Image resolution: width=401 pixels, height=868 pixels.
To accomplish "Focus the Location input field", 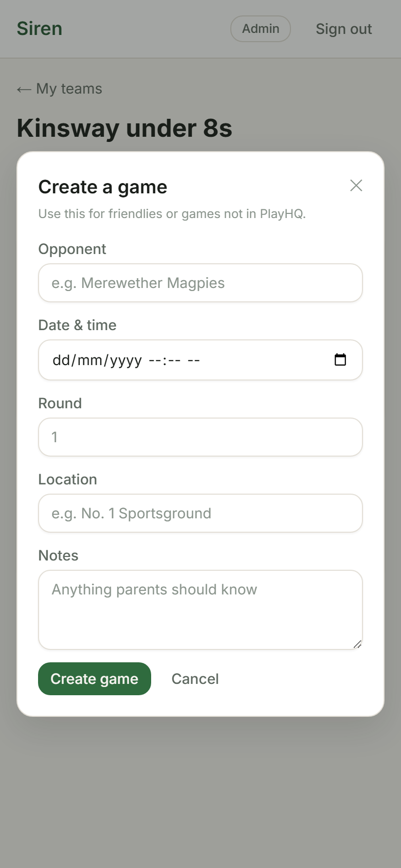I will 200,513.
